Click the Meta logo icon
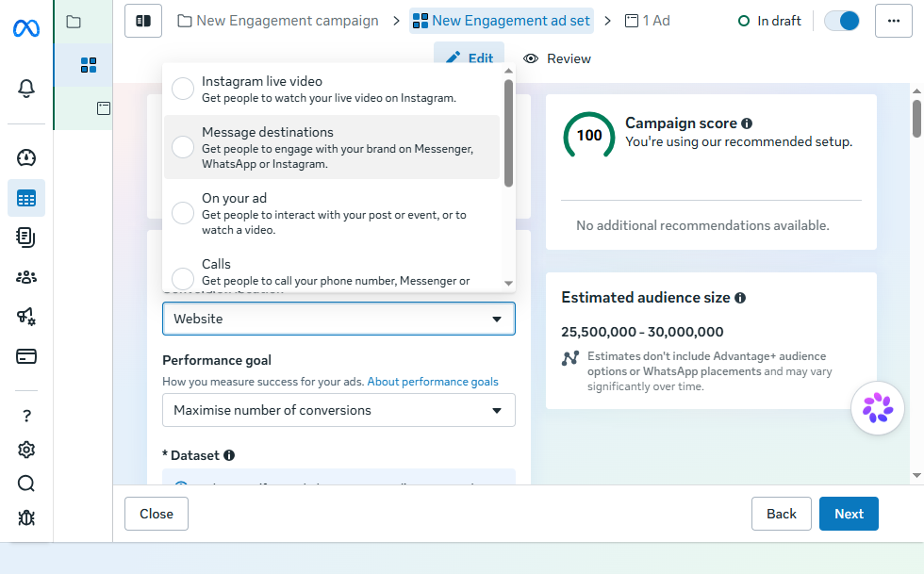Screen dimensions: 924x574 coord(26,27)
